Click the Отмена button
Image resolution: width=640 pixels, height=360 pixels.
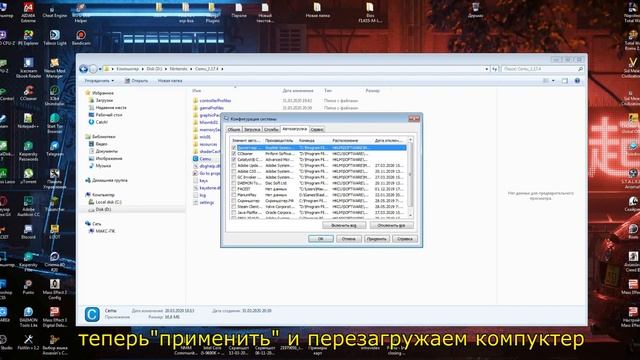(349, 239)
